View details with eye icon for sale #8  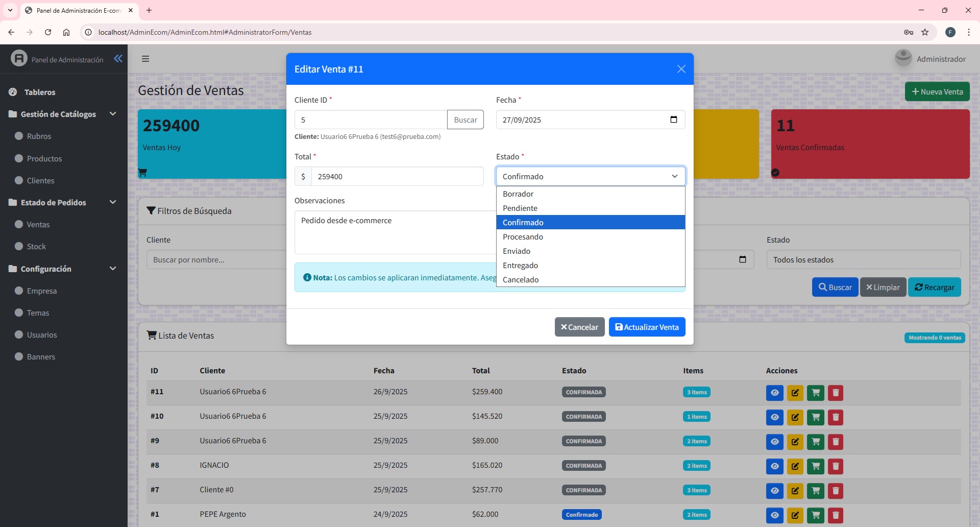pyautogui.click(x=774, y=466)
